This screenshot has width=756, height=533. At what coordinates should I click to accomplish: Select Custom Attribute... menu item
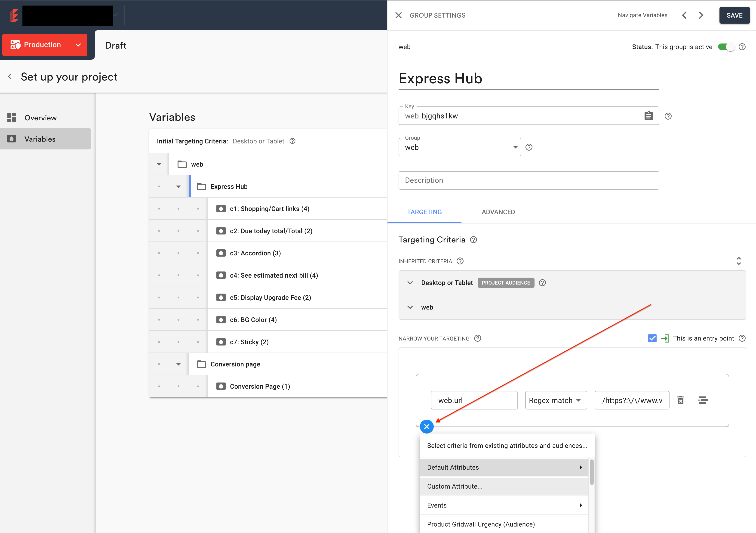click(x=504, y=486)
